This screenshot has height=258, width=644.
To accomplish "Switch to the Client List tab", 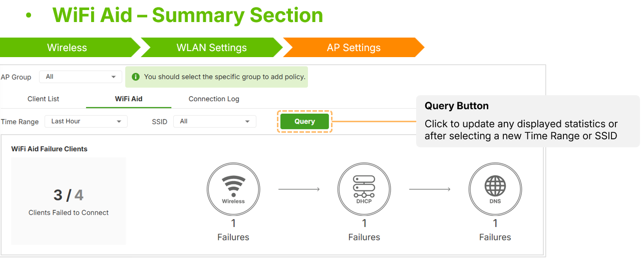I will [44, 99].
